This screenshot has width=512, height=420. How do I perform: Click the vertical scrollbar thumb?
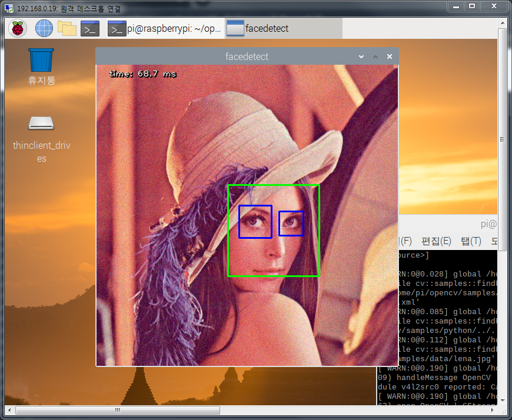[x=502, y=139]
